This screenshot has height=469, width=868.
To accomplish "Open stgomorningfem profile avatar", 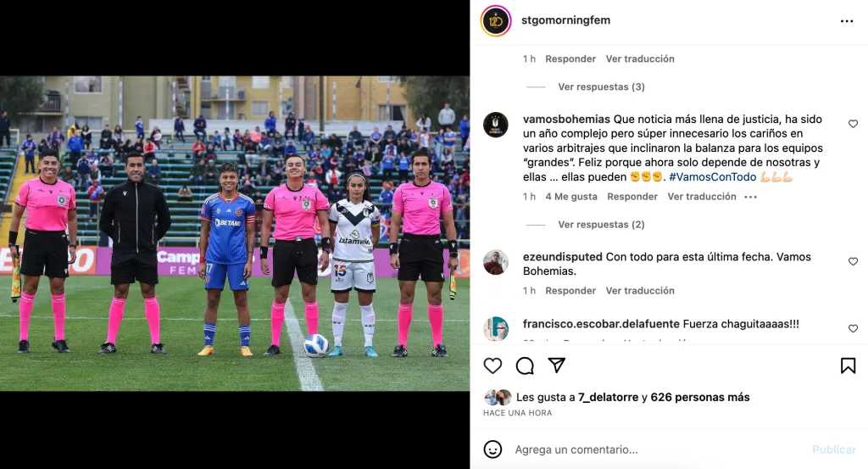I will tap(495, 21).
